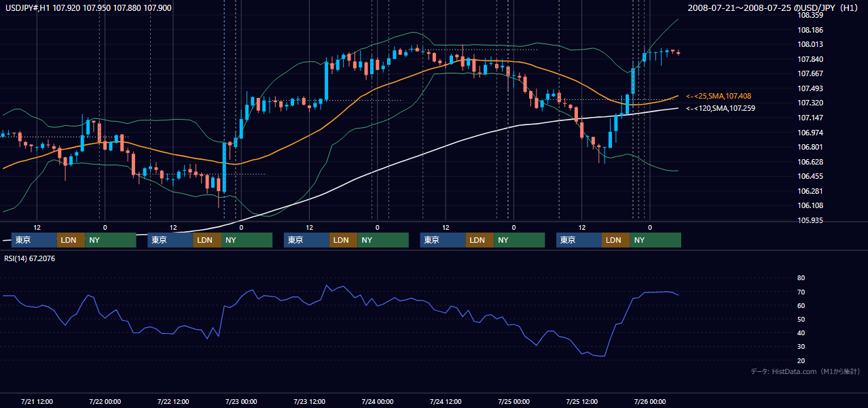Click the 2008-07-21～2008-07-25 USD/JPY (H1) title
Screen dimensions: 868x408
pos(773,7)
